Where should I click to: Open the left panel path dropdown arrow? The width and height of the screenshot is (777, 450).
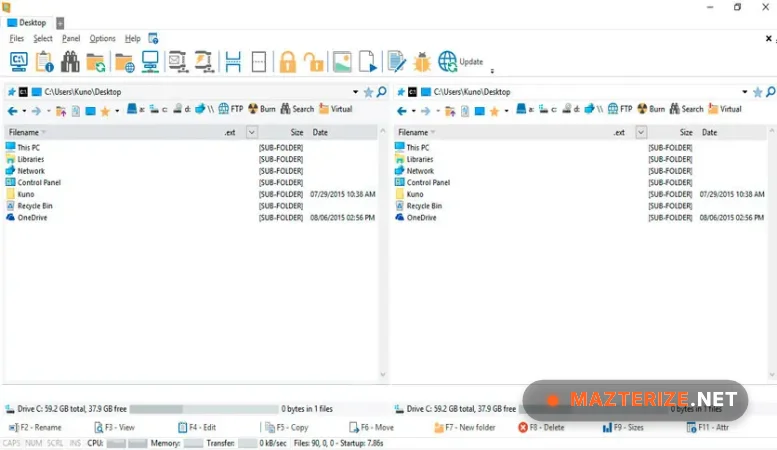point(355,92)
